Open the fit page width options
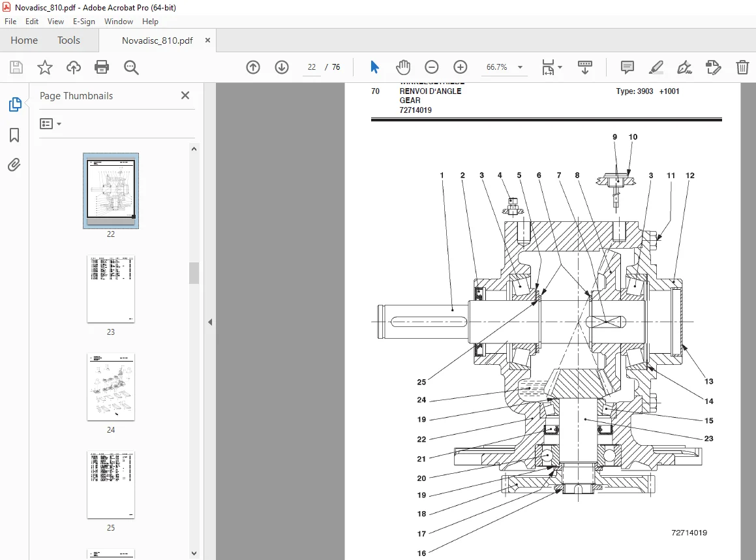The height and width of the screenshot is (560, 756). point(552,67)
